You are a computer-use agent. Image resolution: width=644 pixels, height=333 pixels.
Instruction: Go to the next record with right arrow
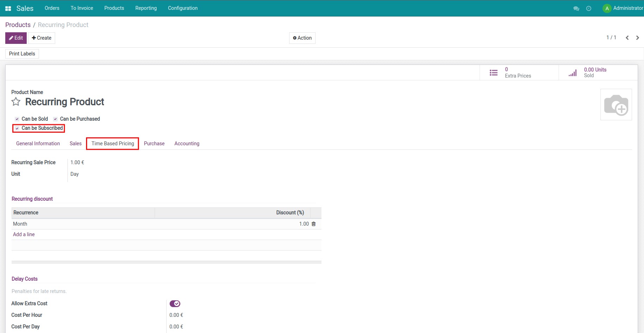(638, 38)
